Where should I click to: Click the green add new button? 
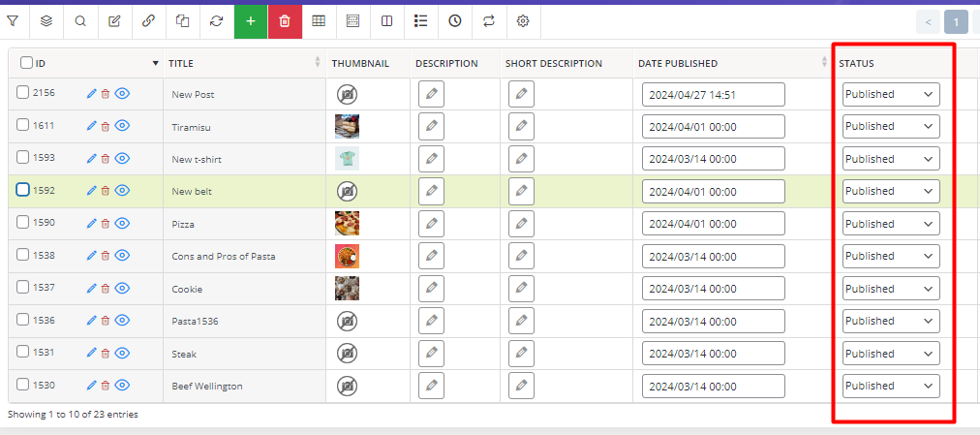[251, 20]
